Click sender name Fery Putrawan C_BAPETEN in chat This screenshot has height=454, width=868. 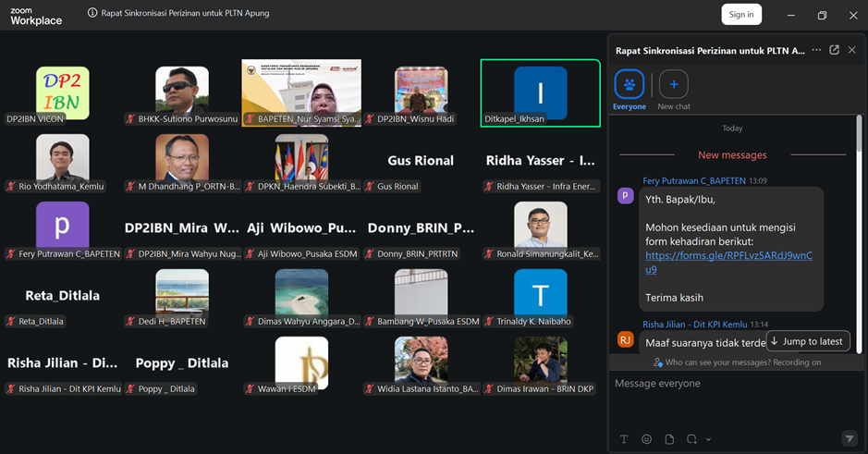[x=694, y=180]
